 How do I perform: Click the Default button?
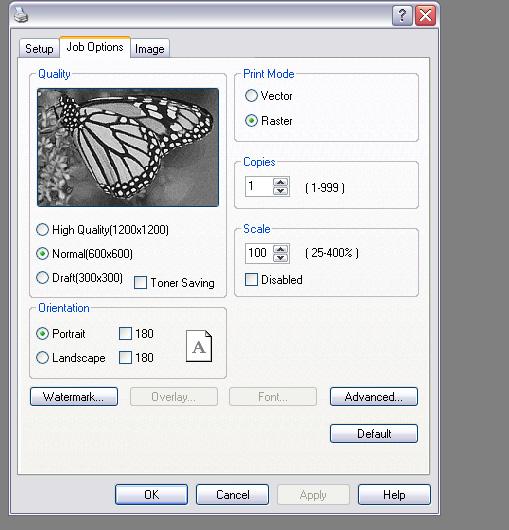pyautogui.click(x=374, y=433)
